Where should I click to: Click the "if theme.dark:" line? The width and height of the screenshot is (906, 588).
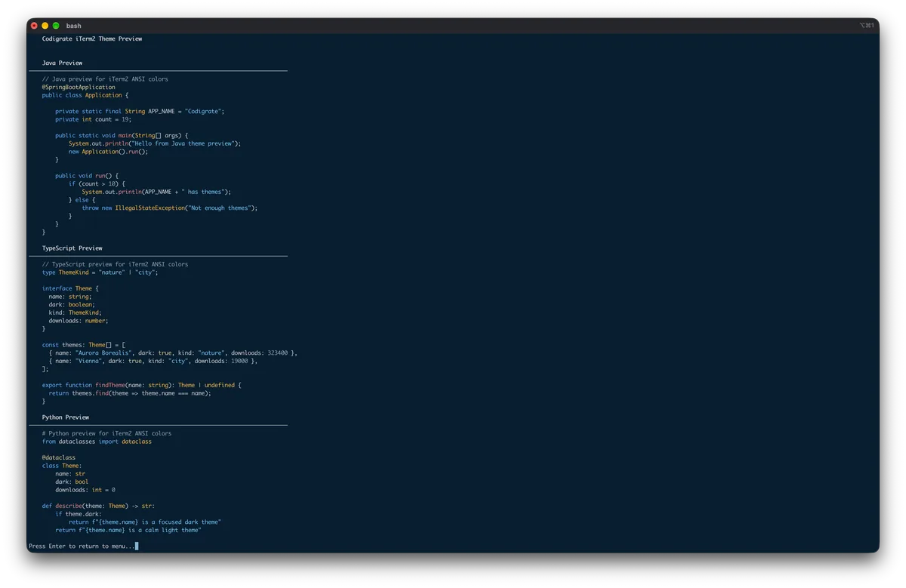[79, 514]
